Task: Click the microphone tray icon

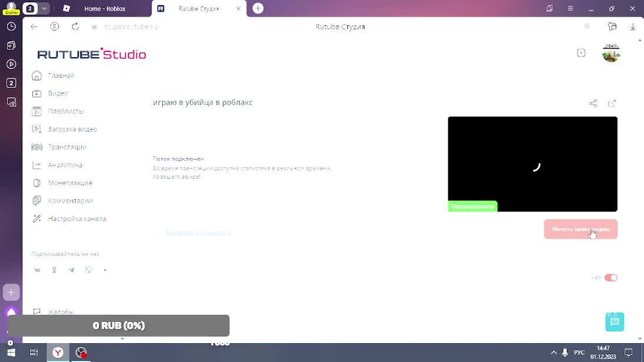Action: click(x=565, y=353)
